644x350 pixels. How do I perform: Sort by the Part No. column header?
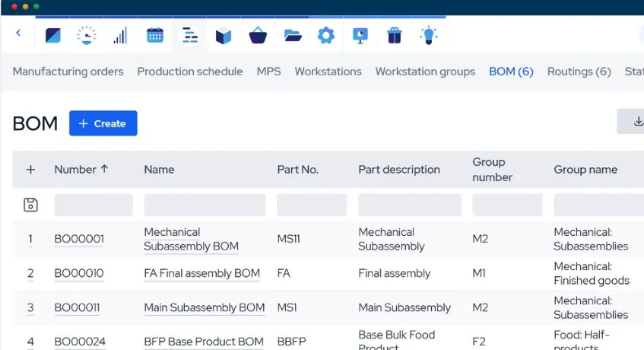coord(298,170)
